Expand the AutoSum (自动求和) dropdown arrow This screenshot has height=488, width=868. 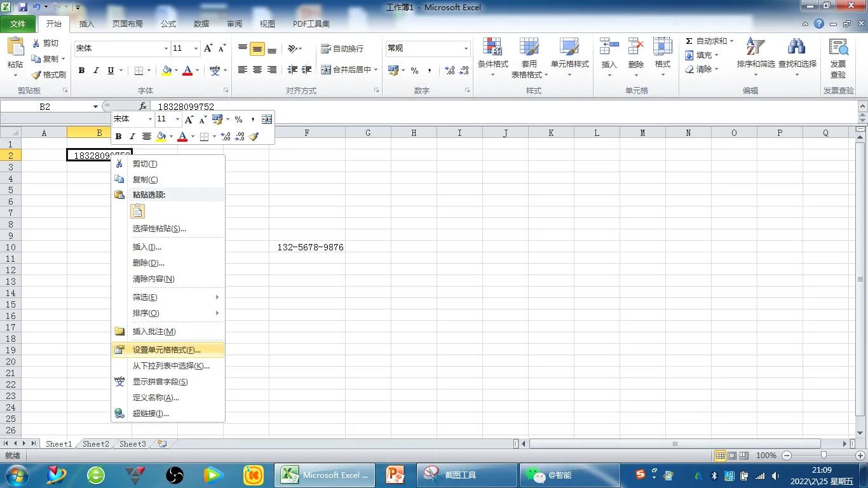(x=731, y=41)
